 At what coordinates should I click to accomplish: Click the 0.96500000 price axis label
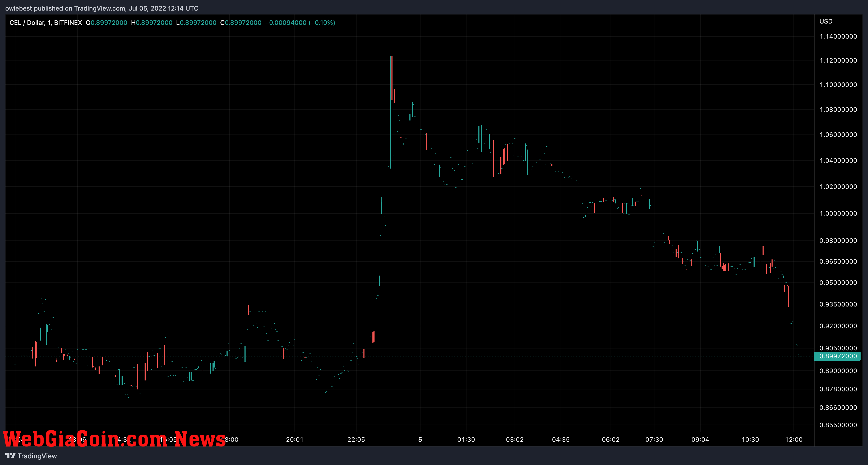[x=838, y=261]
